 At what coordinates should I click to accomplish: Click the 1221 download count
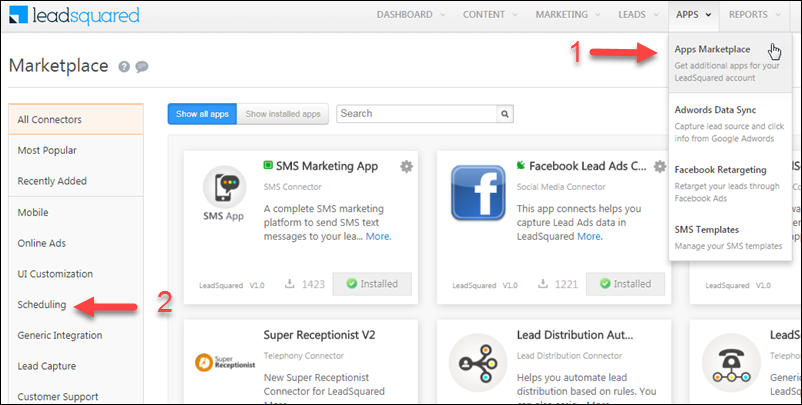tap(566, 284)
